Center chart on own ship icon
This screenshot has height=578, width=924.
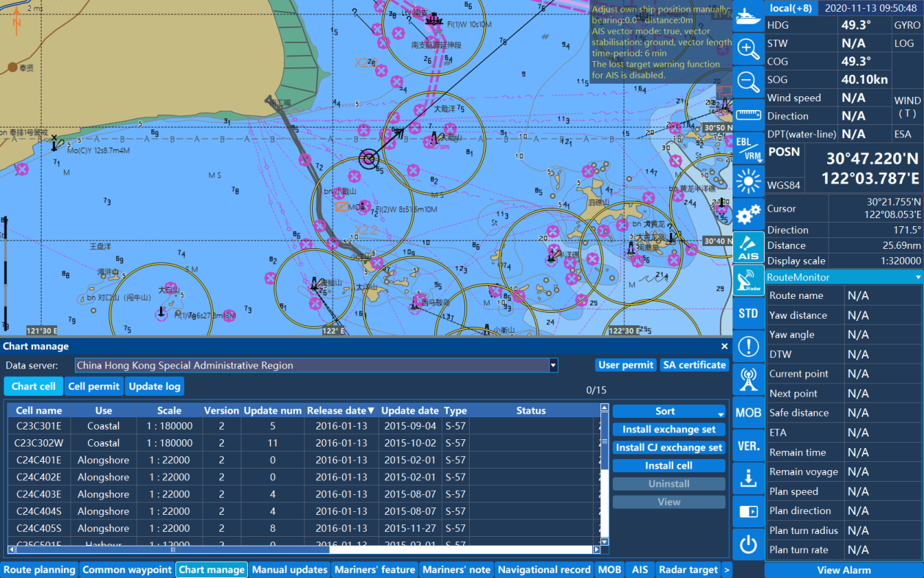point(748,15)
